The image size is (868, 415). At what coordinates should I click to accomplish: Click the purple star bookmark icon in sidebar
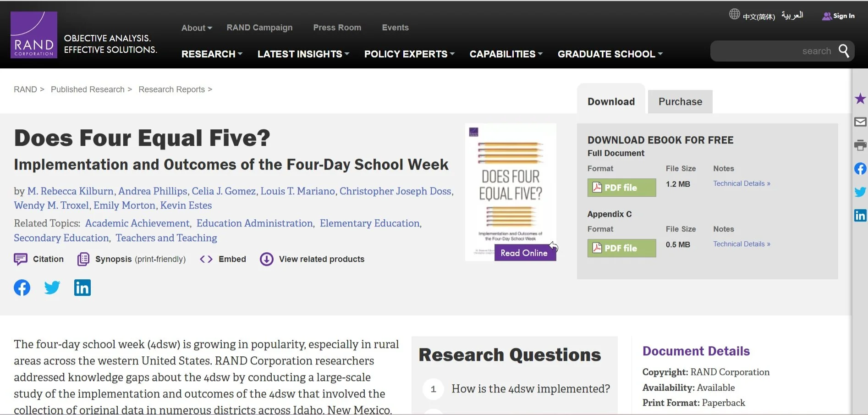coord(860,99)
